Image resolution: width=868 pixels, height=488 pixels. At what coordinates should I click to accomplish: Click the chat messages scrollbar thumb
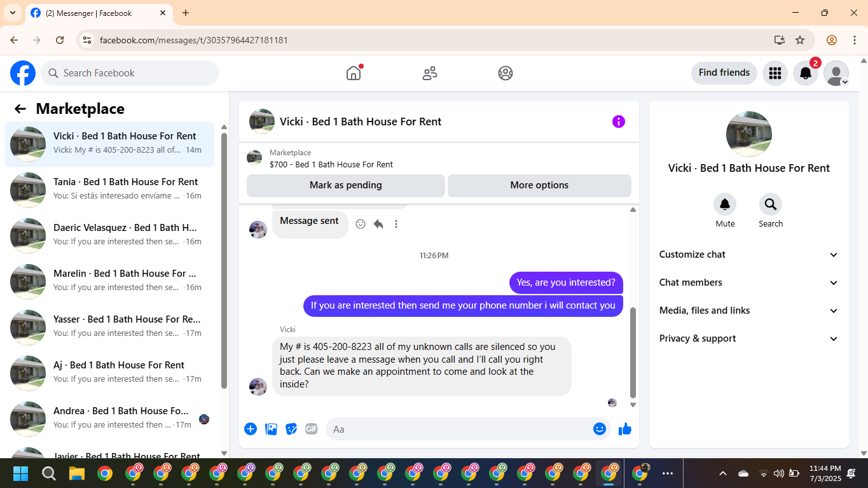click(x=633, y=352)
